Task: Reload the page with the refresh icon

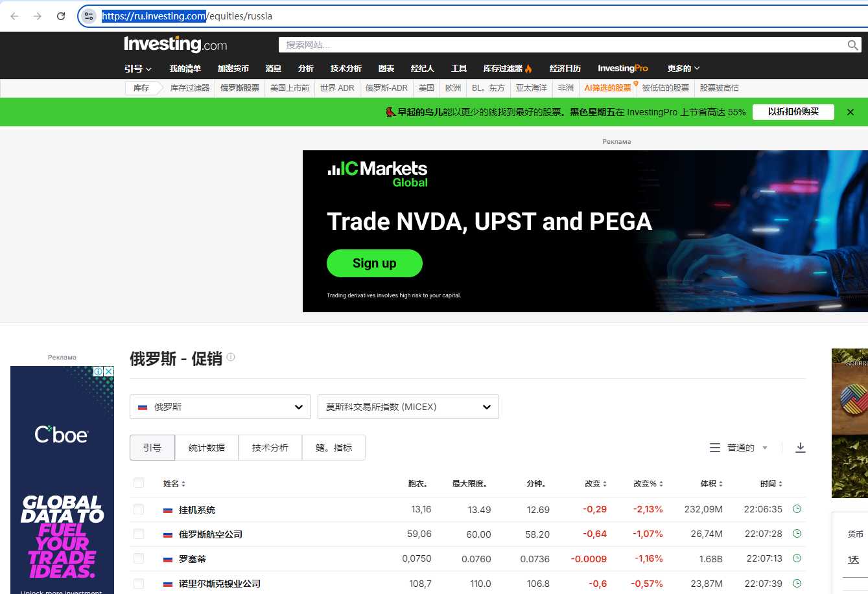Action: 61,16
